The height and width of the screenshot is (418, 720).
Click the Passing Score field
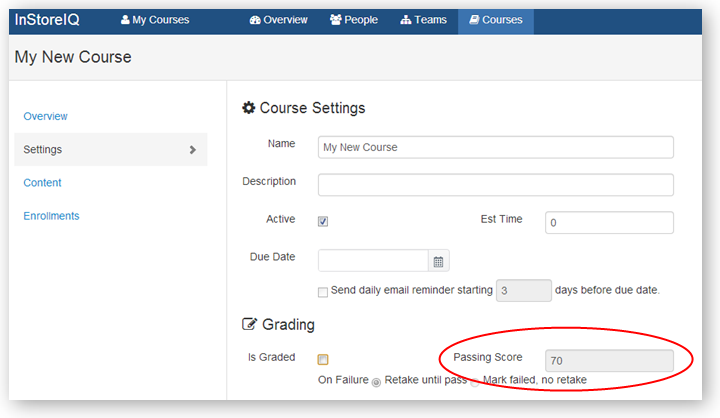pos(608,360)
